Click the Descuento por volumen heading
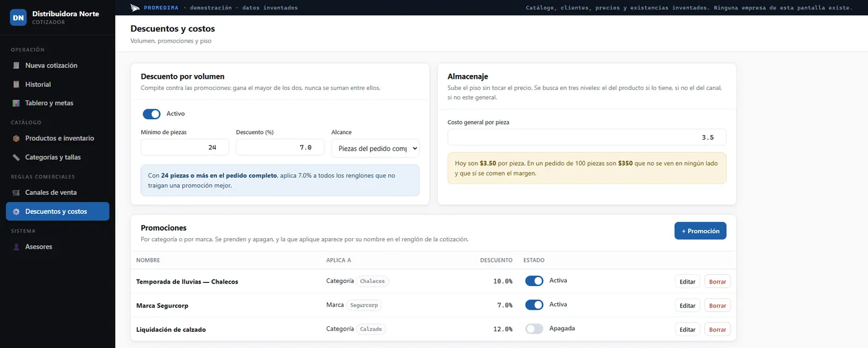This screenshot has width=868, height=348. 182,76
